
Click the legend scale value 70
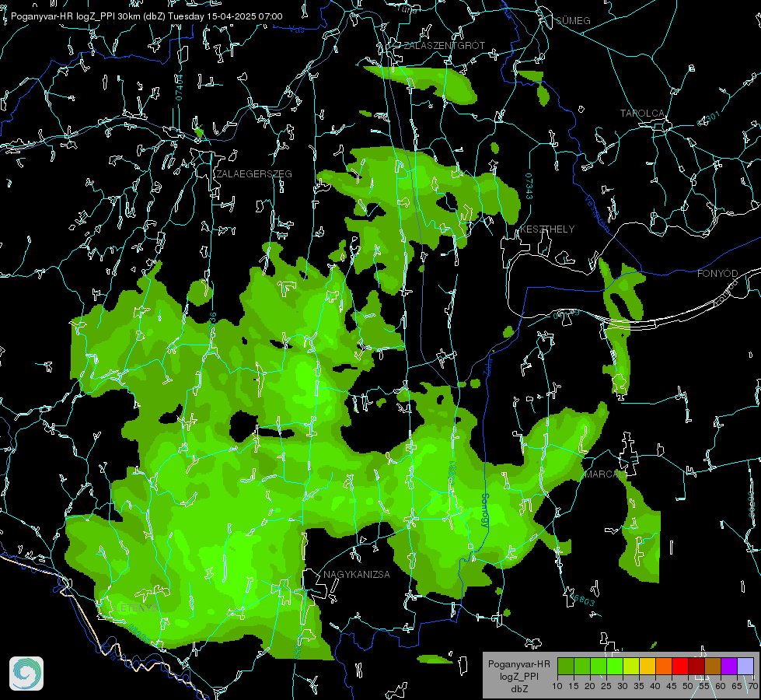pos(752,686)
